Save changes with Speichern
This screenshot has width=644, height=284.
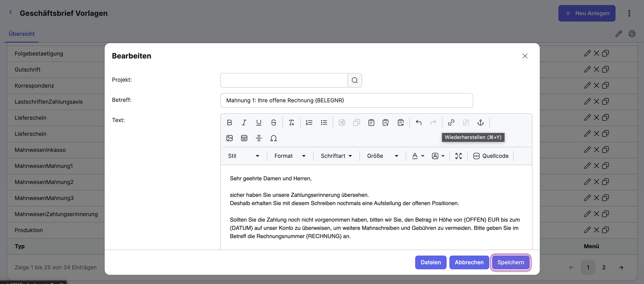point(510,262)
